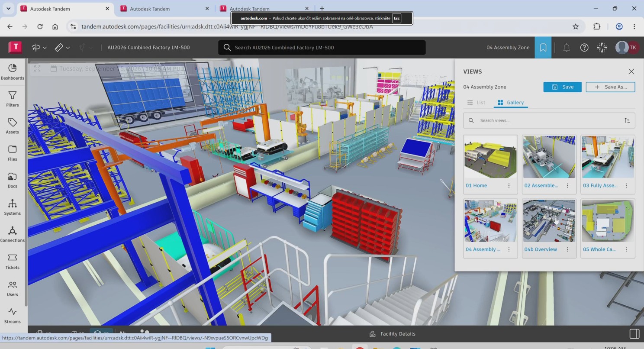Open the Connections sidebar icon
644x349 pixels.
[12, 234]
